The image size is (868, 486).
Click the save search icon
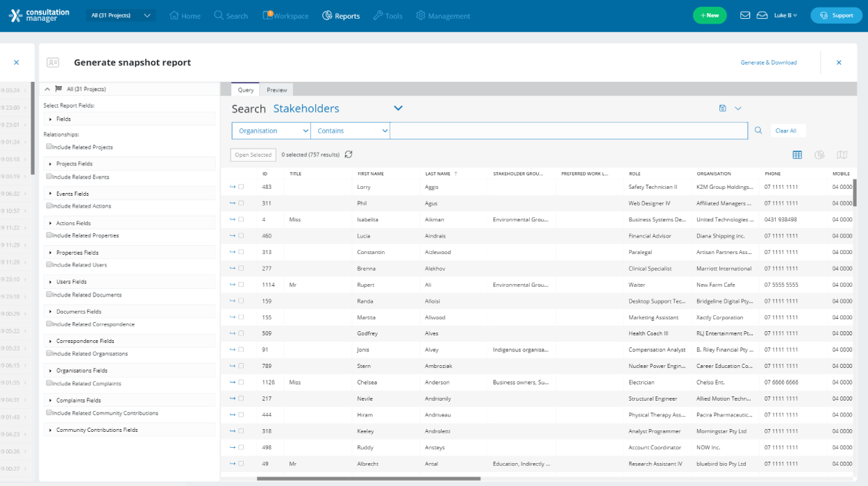(x=723, y=108)
